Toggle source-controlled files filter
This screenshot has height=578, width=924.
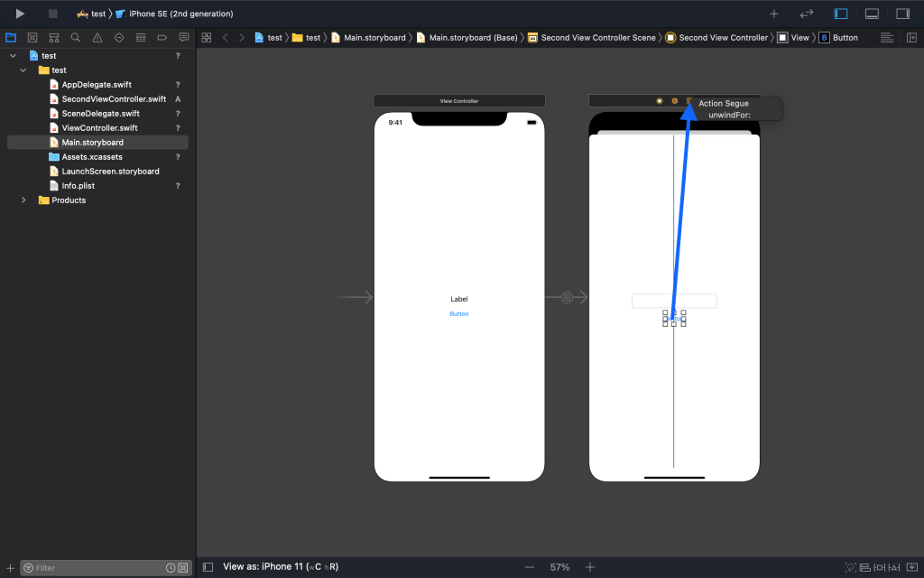(183, 568)
